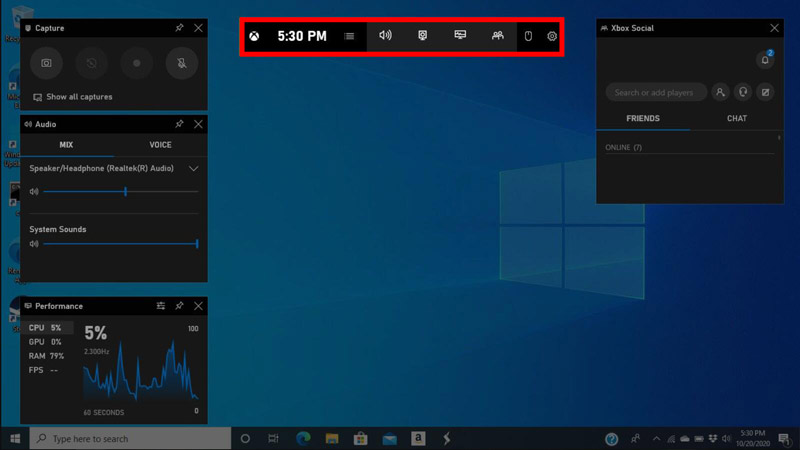Viewport: 800px width, 450px height.
Task: Switch to the VOICE tab in Audio
Action: pyautogui.click(x=160, y=145)
